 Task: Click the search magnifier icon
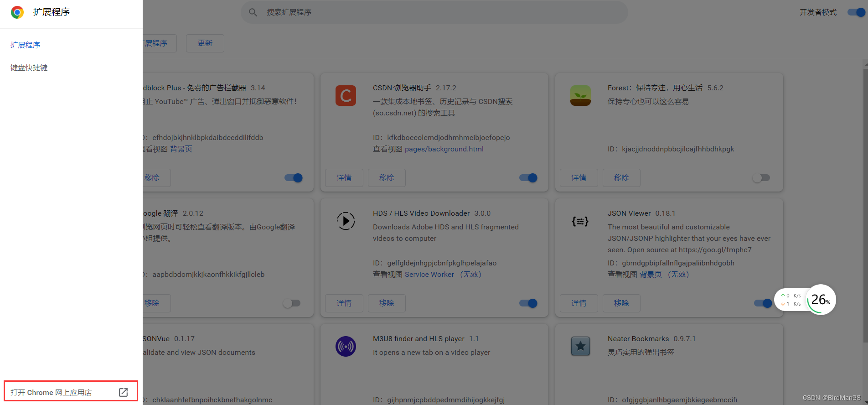(x=253, y=12)
